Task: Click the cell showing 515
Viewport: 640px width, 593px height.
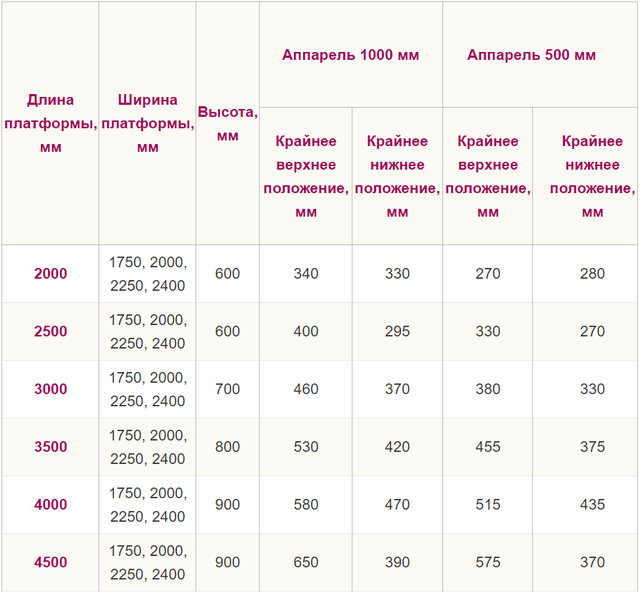Action: tap(488, 505)
